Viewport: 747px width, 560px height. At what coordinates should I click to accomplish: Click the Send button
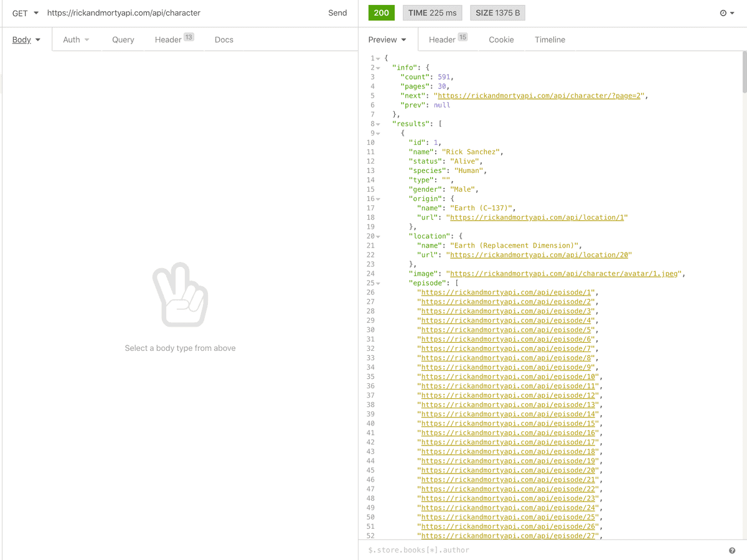point(337,12)
